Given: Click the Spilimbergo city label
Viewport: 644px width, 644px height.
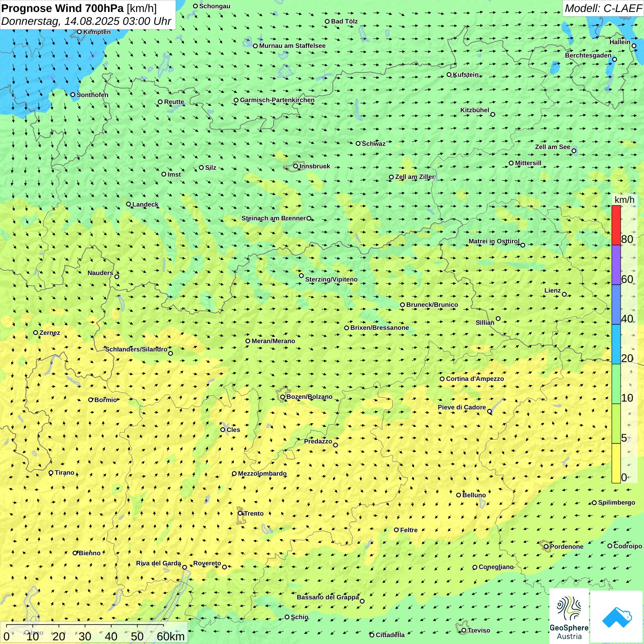Looking at the screenshot, I should click(x=616, y=502).
